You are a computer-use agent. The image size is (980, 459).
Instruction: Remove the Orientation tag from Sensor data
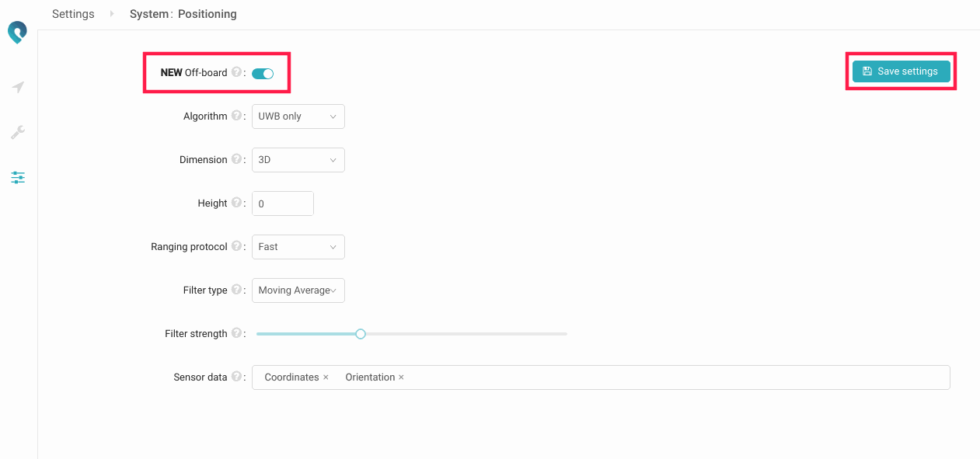(401, 377)
